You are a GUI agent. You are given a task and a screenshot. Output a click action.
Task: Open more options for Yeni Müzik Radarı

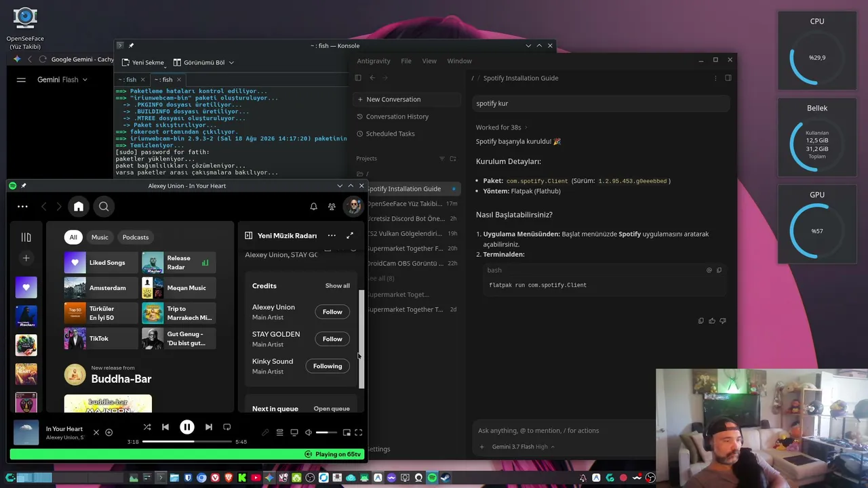[x=332, y=236]
